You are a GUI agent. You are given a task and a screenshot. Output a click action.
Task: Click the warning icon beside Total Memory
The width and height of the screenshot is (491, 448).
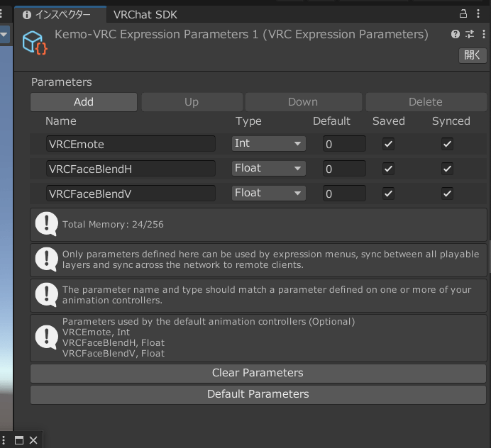point(47,224)
